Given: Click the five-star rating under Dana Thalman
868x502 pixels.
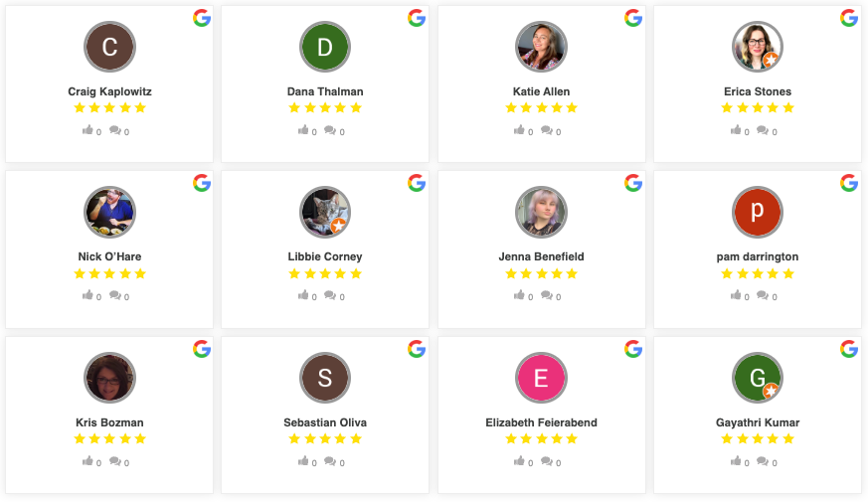Looking at the screenshot, I should click(x=325, y=108).
